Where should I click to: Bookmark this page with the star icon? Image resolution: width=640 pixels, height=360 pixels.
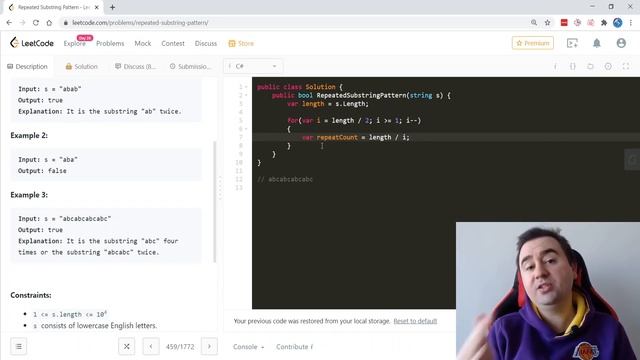547,23
